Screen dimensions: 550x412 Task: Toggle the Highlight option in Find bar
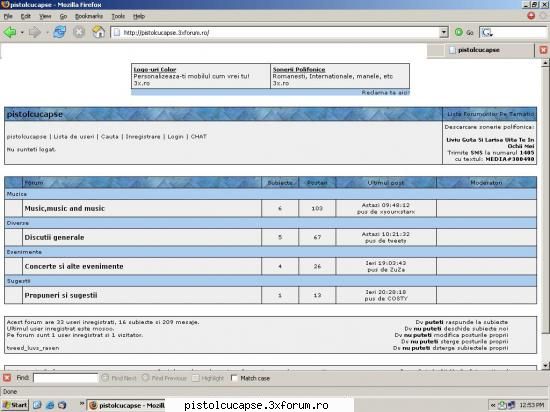pyautogui.click(x=196, y=378)
